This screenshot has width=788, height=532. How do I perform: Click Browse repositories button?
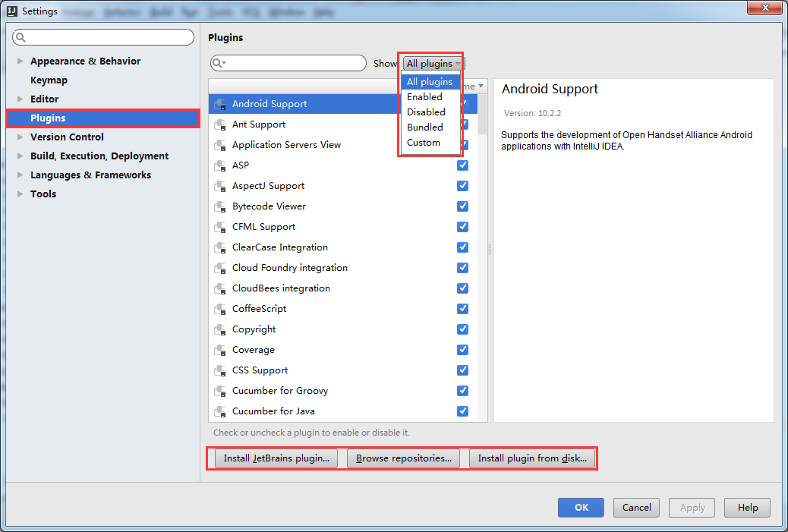click(x=404, y=458)
